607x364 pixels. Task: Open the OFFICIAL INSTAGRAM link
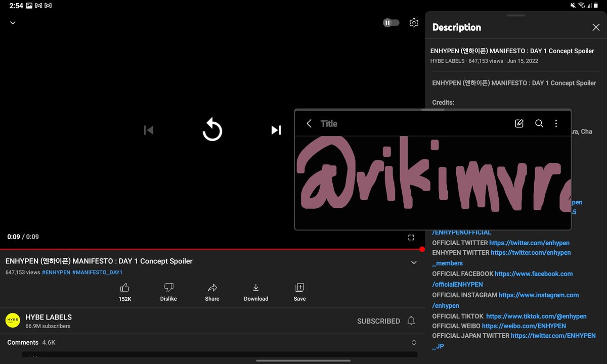(x=539, y=295)
